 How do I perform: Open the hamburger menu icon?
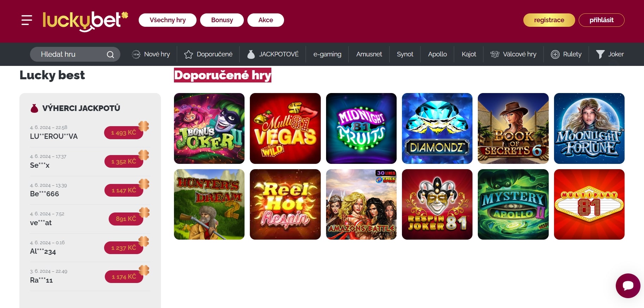[27, 20]
